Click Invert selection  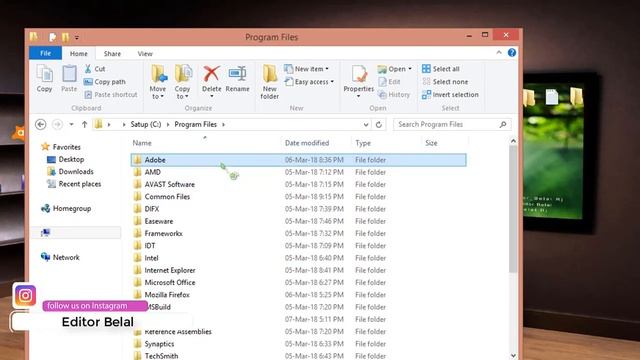[450, 94]
